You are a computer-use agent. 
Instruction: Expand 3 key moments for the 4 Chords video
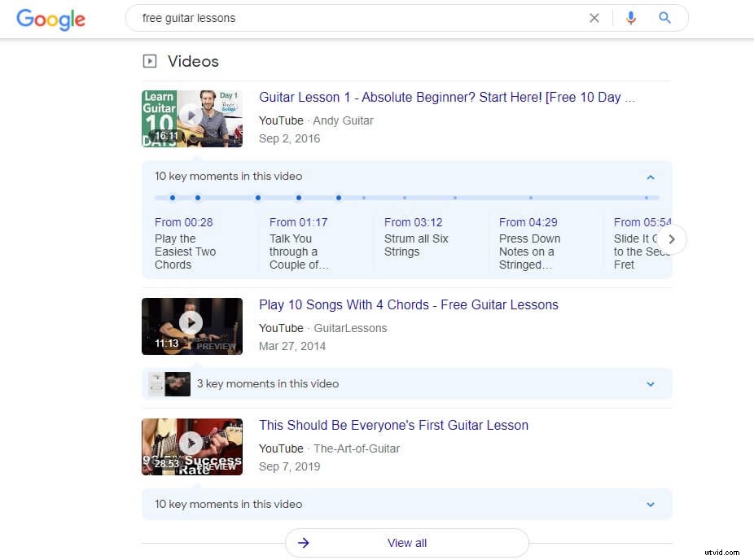pyautogui.click(x=650, y=383)
